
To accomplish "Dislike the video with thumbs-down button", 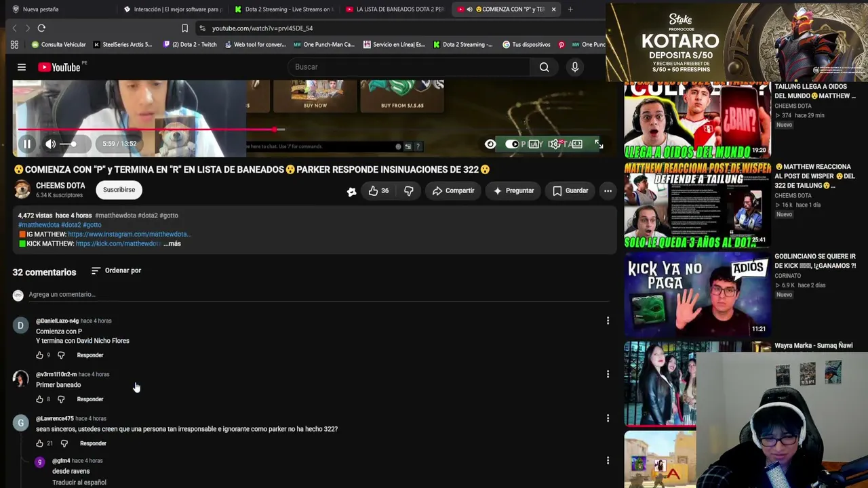I will point(408,191).
